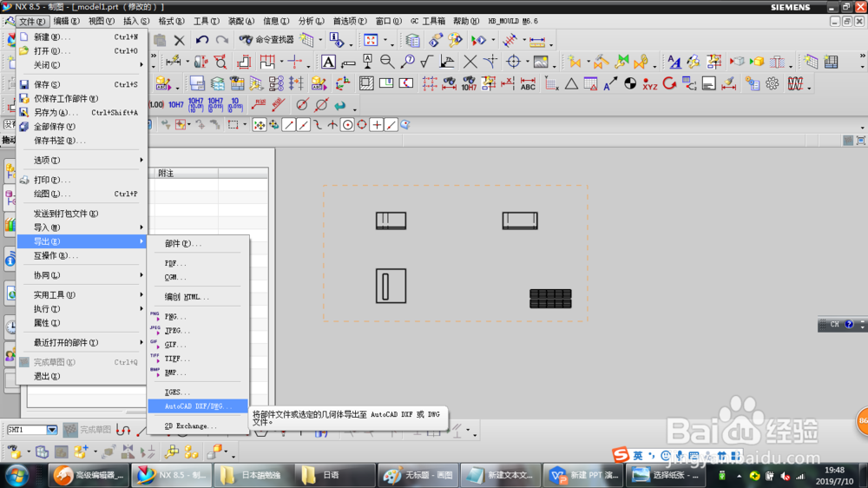The width and height of the screenshot is (868, 488).
Task: Toggle End Point snap option
Action: [x=288, y=125]
